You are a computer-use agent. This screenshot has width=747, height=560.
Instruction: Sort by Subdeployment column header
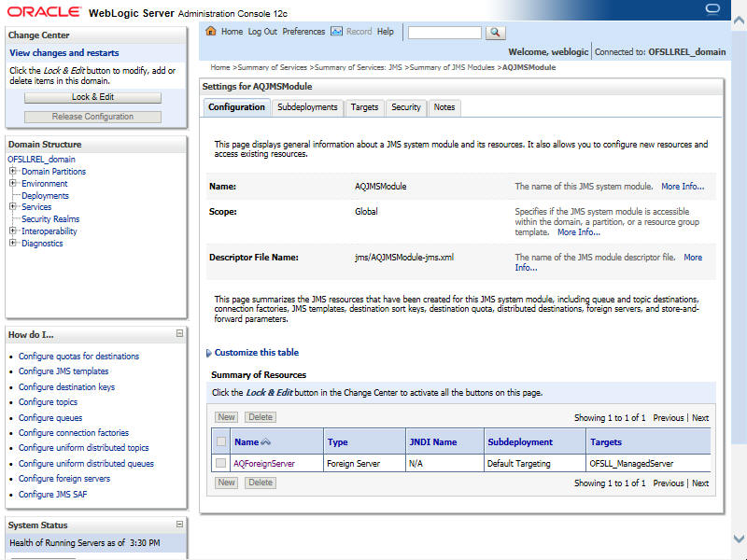click(520, 442)
